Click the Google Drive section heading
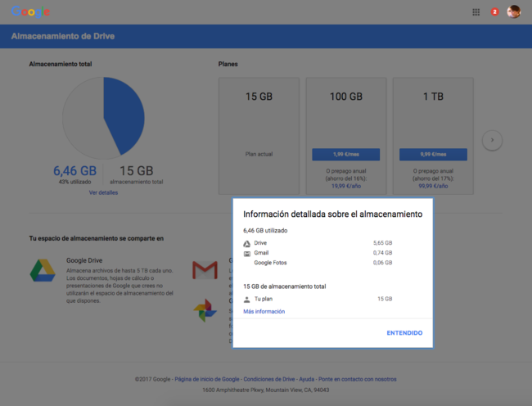The height and width of the screenshot is (406, 532). 84,260
